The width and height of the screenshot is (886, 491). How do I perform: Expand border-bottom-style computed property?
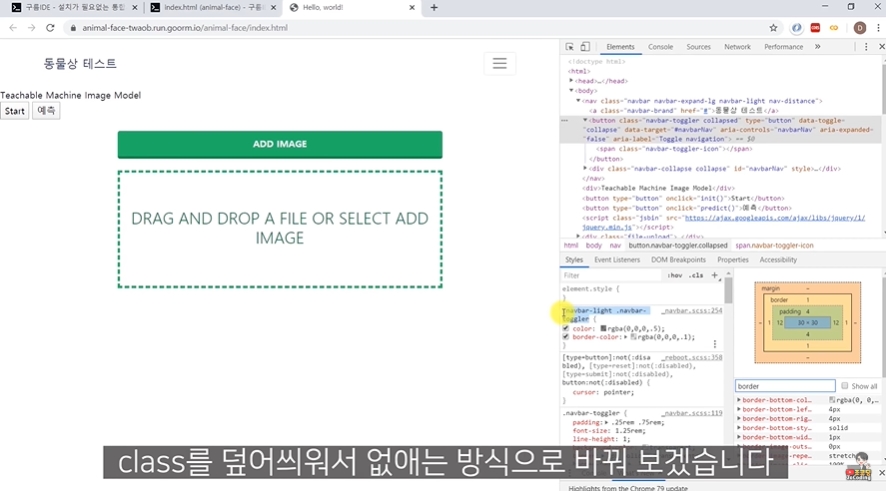click(x=739, y=428)
